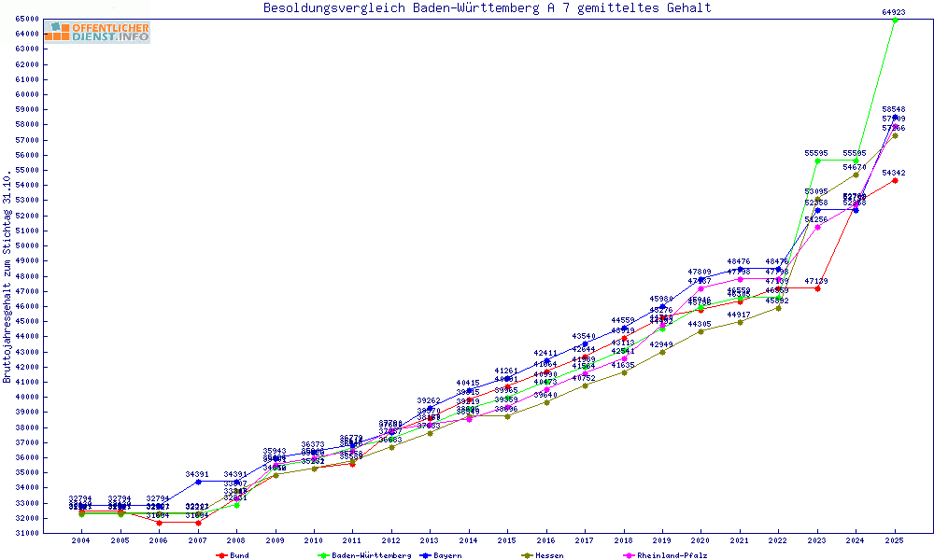Select the Hessen legend label

tap(549, 555)
